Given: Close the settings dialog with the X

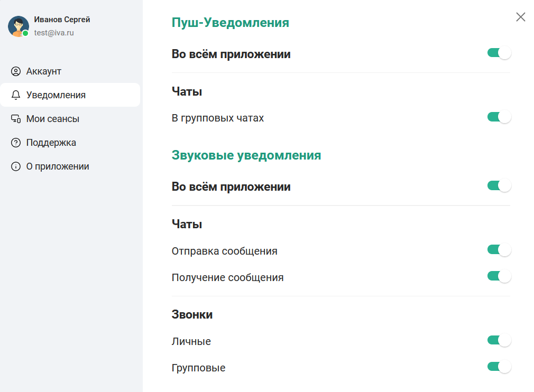Looking at the screenshot, I should (520, 17).
